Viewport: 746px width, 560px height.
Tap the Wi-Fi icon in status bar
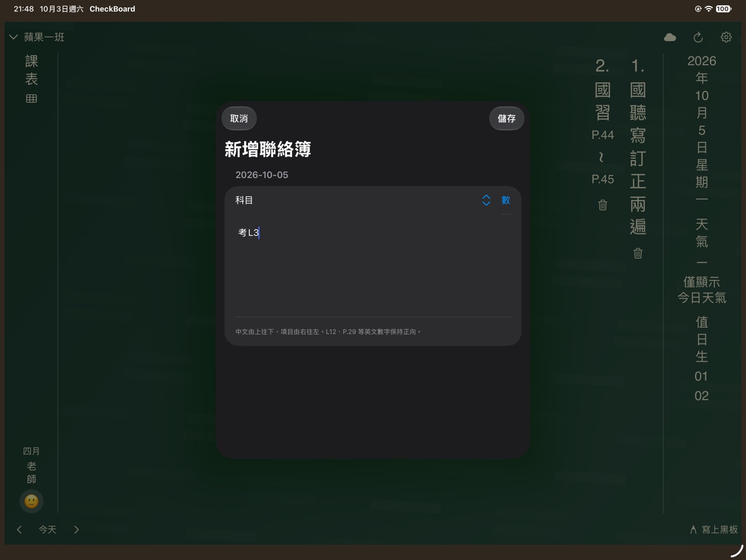(x=708, y=9)
